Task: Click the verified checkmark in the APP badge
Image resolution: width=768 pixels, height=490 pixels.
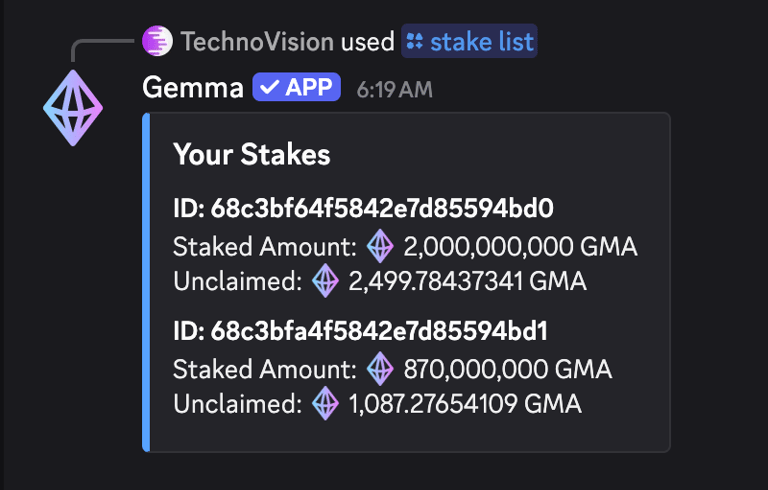Action: 268,88
